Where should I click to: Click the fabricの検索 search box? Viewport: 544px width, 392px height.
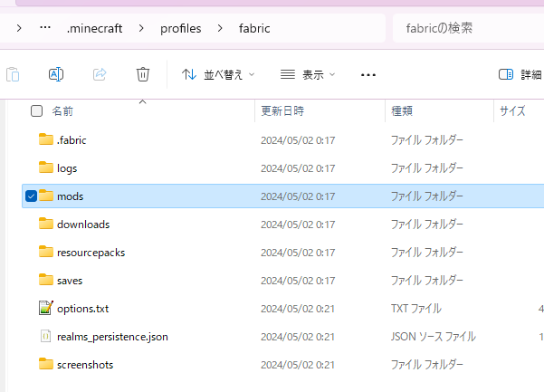coord(468,28)
